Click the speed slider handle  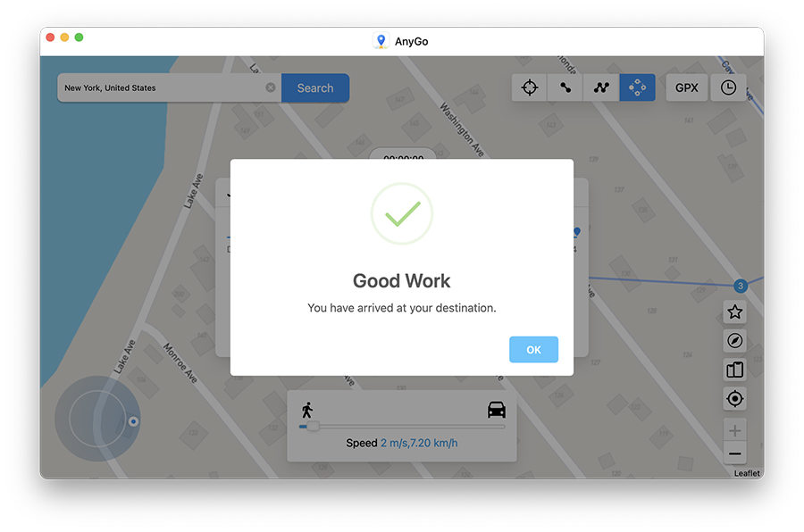[x=313, y=427]
